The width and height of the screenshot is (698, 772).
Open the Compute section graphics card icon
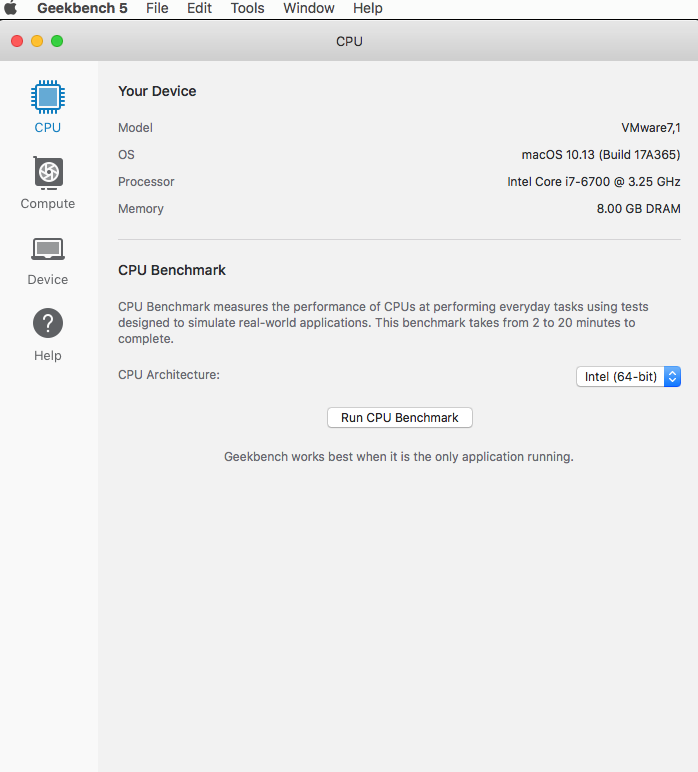pyautogui.click(x=48, y=173)
